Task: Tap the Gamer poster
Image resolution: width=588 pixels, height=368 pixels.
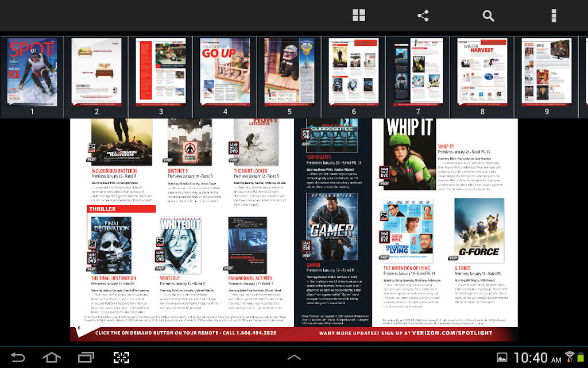Action: [x=332, y=227]
